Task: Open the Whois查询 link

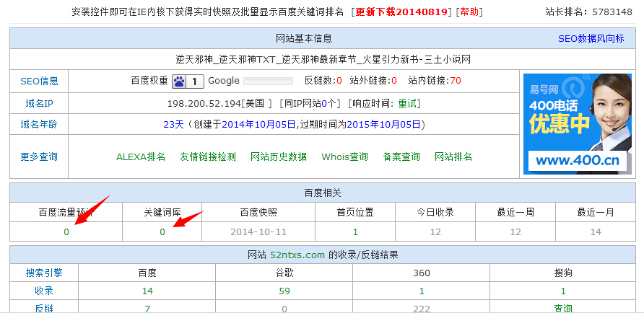Action: click(344, 156)
